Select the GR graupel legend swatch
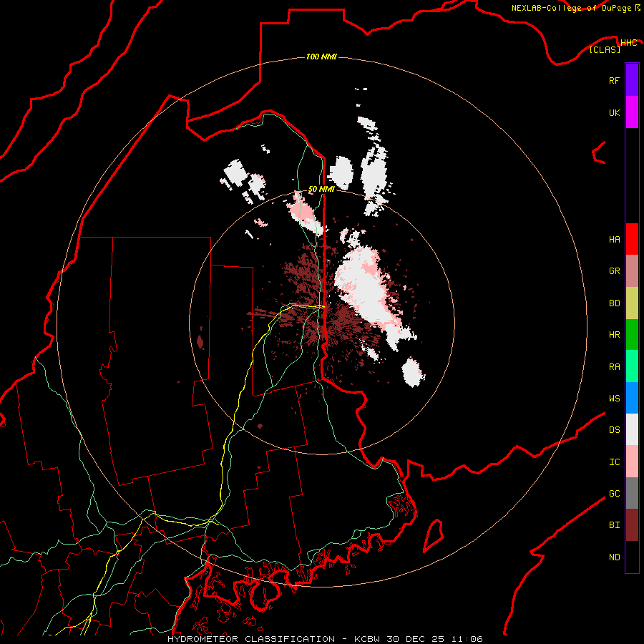This screenshot has height=644, width=644. pyautogui.click(x=632, y=270)
